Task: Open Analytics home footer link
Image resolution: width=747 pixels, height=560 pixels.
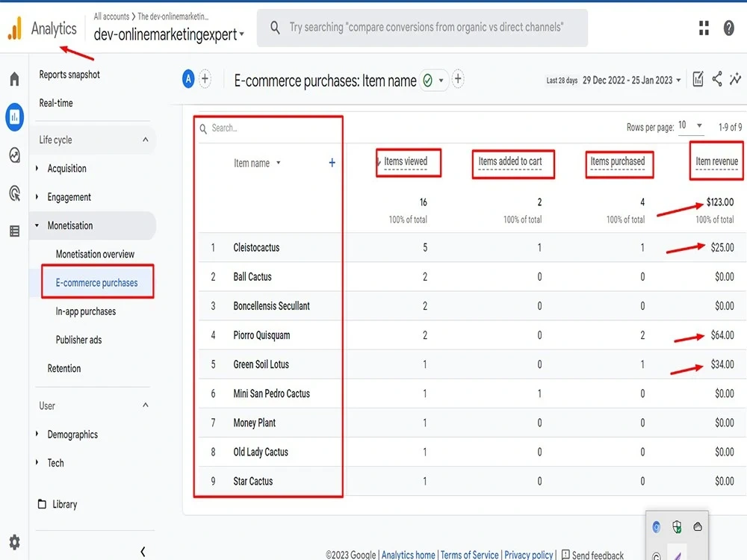Action: 409,555
